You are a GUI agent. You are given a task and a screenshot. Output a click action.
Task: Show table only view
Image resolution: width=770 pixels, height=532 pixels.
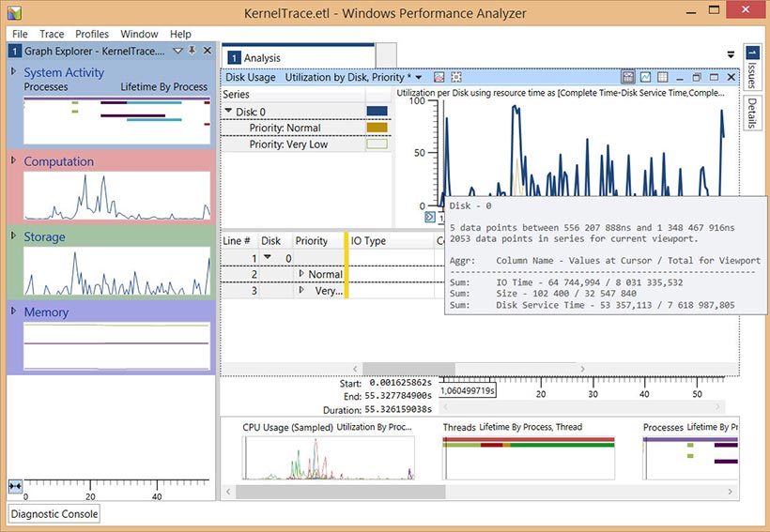(662, 77)
